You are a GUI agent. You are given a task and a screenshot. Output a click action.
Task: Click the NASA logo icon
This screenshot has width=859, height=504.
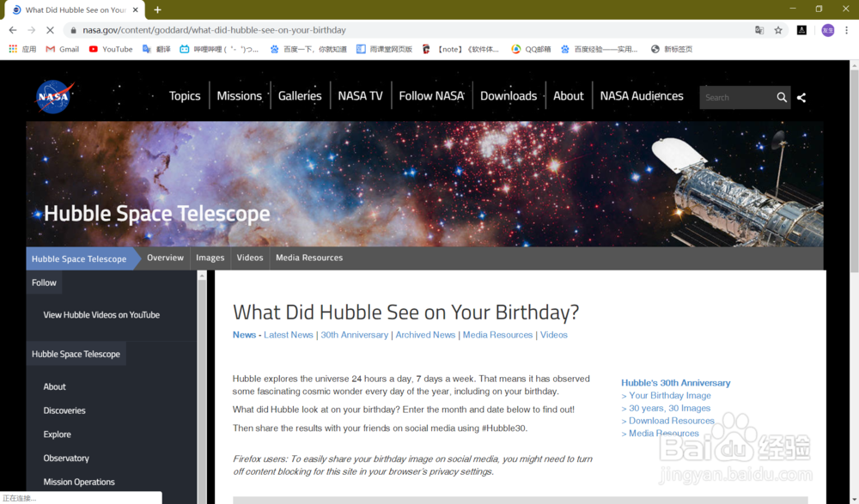(x=54, y=97)
